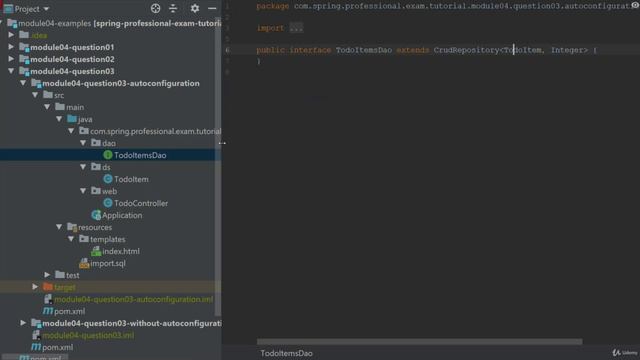Click the package declaration line in editor

[x=445, y=6]
